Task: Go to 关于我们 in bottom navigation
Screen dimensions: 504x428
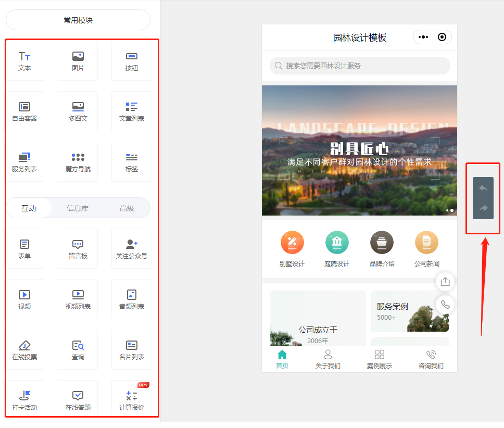Action: [327, 359]
